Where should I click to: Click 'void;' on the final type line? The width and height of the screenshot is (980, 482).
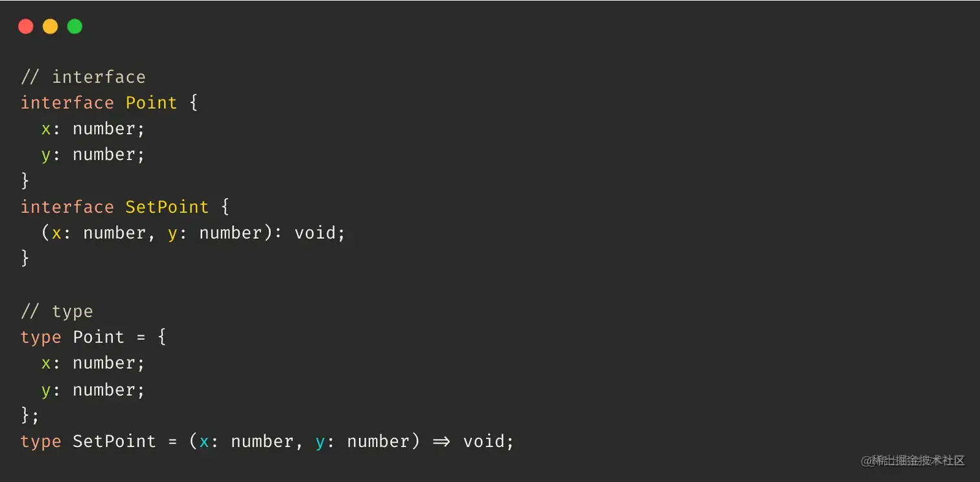tap(488, 442)
